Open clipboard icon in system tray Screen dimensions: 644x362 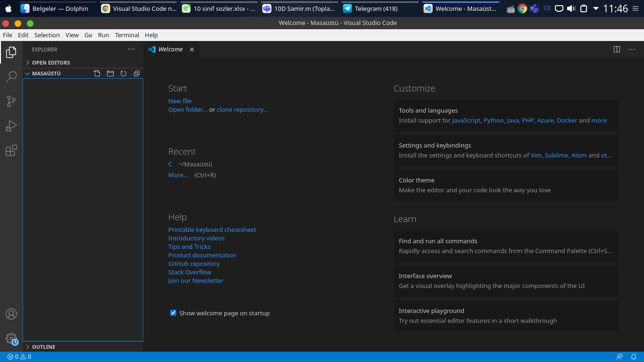click(584, 8)
